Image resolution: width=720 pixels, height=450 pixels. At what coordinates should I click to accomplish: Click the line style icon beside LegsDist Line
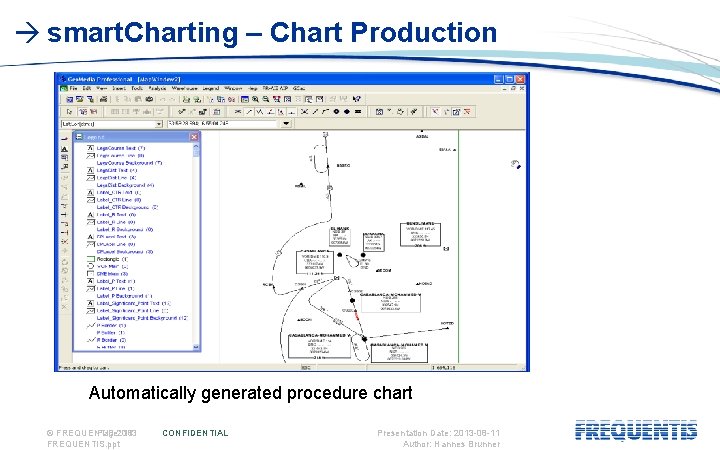tap(90, 178)
